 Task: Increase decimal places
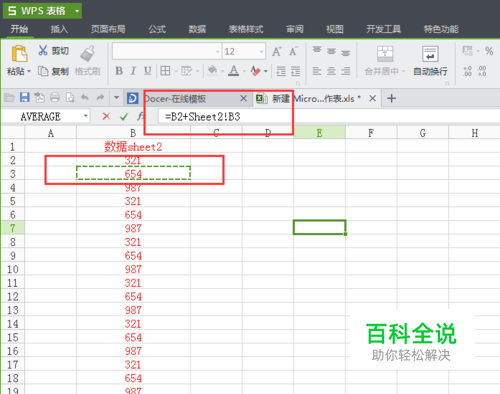tap(467, 71)
